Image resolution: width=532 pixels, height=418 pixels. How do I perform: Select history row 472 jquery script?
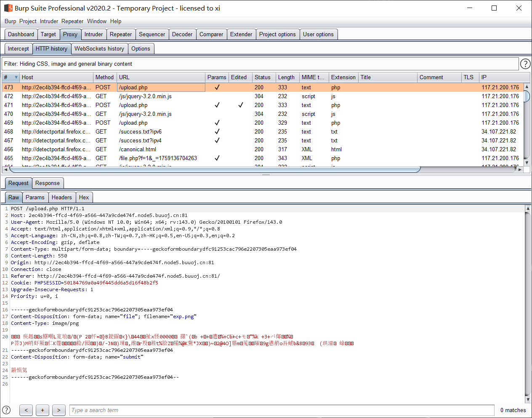click(x=263, y=96)
